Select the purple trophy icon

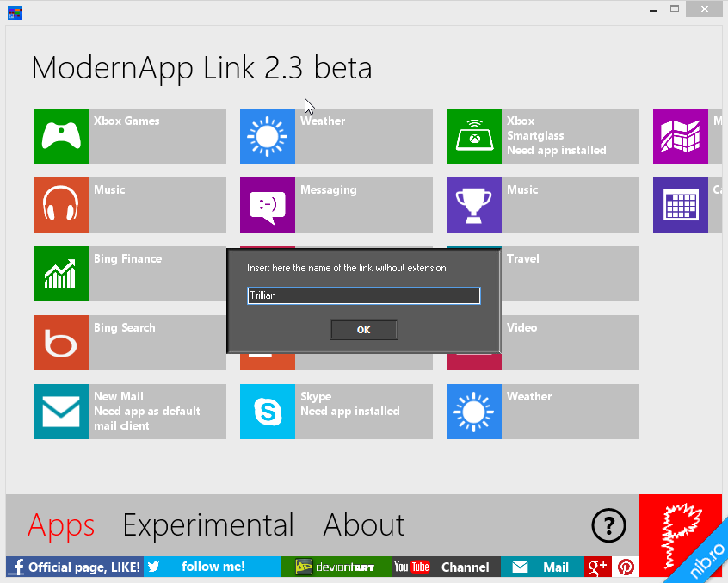tap(474, 205)
